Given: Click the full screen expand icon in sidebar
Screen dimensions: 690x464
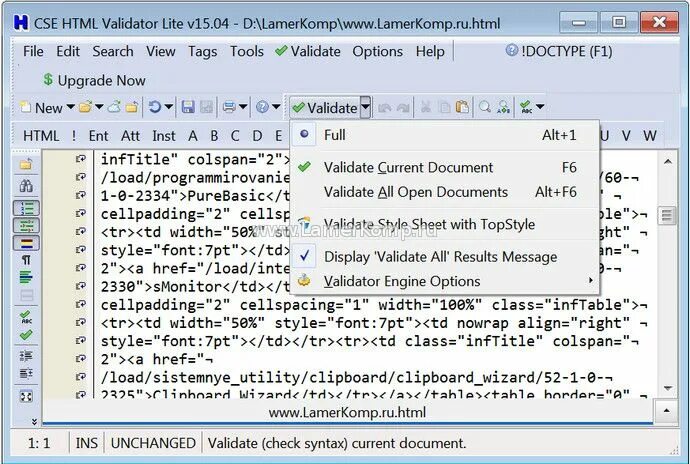Looking at the screenshot, I should tap(26, 397).
